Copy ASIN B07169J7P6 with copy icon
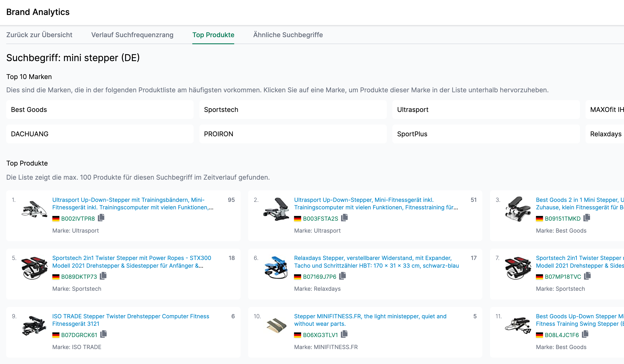This screenshot has height=364, width=624. 343,276
